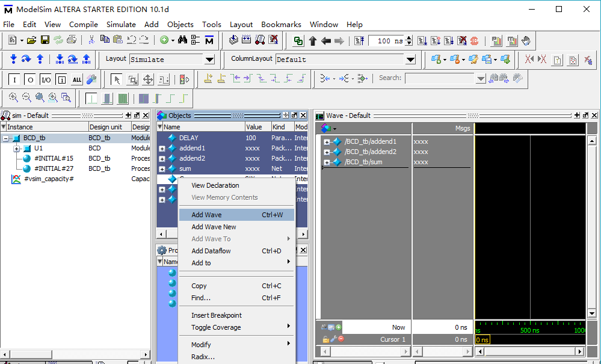Click the green plus Add icon

[164, 40]
